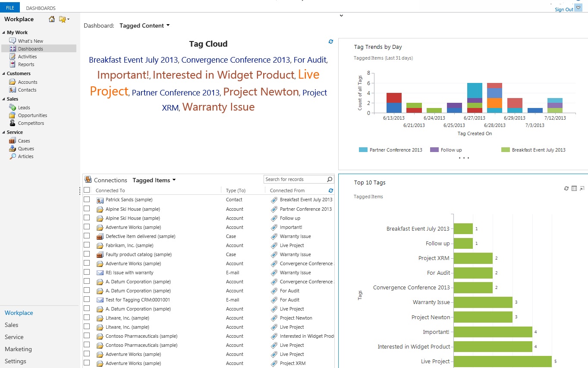
Task: Refresh the Top 10 Tags chart
Action: (x=566, y=188)
